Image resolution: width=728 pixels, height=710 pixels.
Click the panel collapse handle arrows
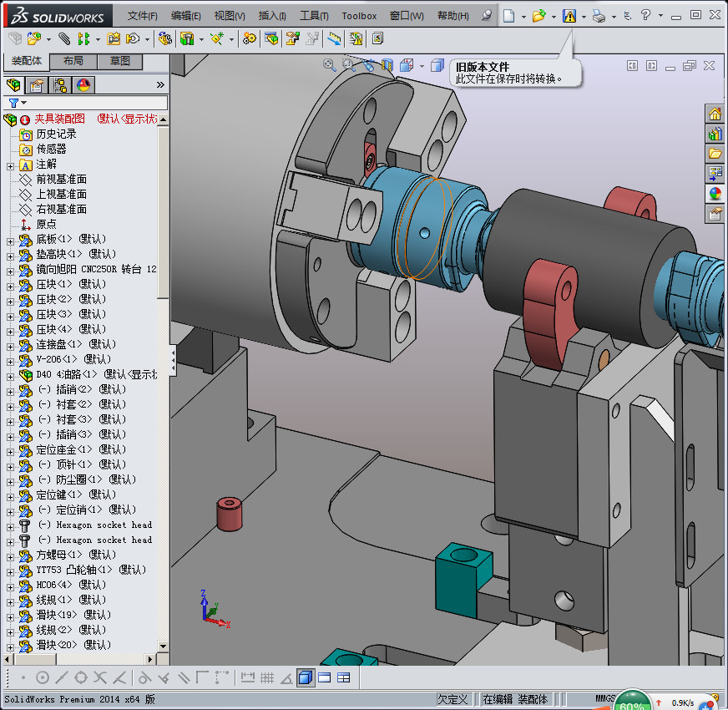(x=173, y=361)
